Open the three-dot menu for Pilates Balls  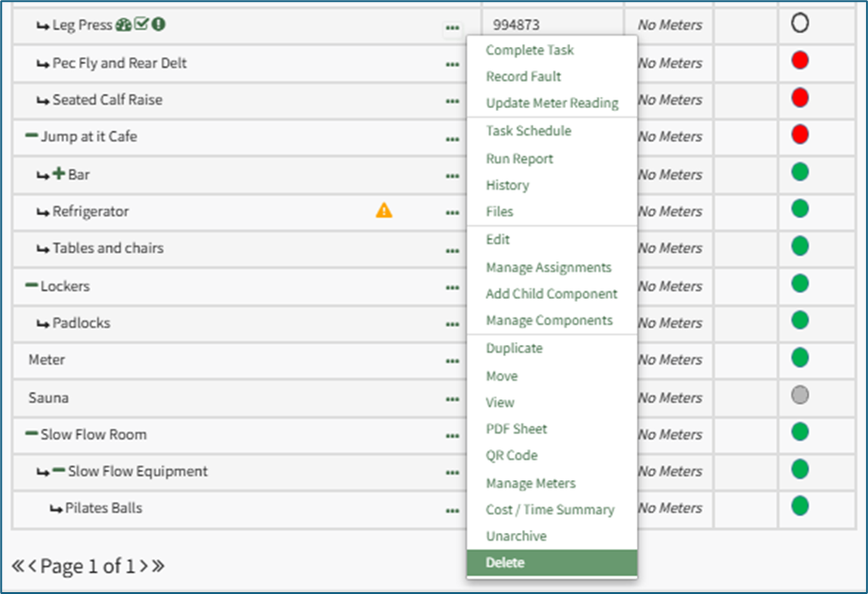click(x=453, y=509)
